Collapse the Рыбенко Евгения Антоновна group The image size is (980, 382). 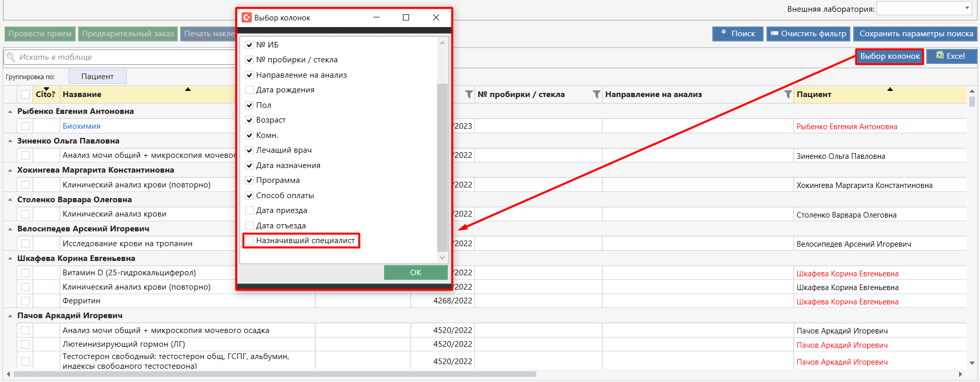(10, 111)
